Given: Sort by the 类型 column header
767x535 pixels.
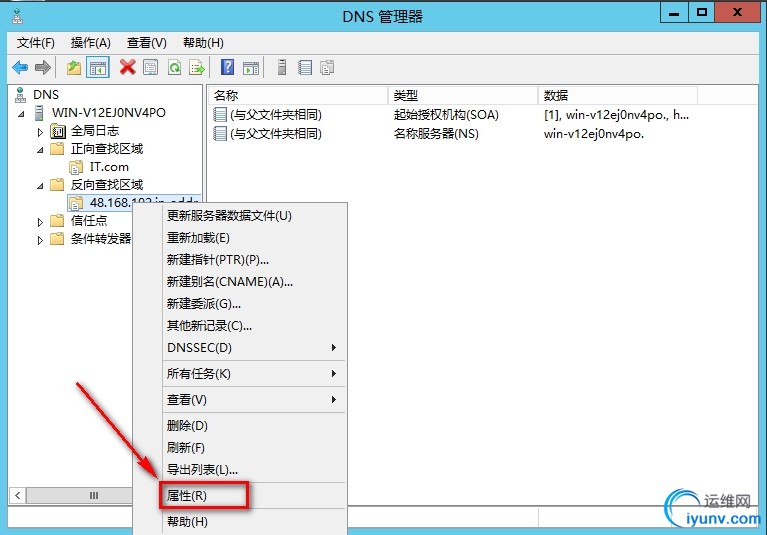Looking at the screenshot, I should point(463,95).
